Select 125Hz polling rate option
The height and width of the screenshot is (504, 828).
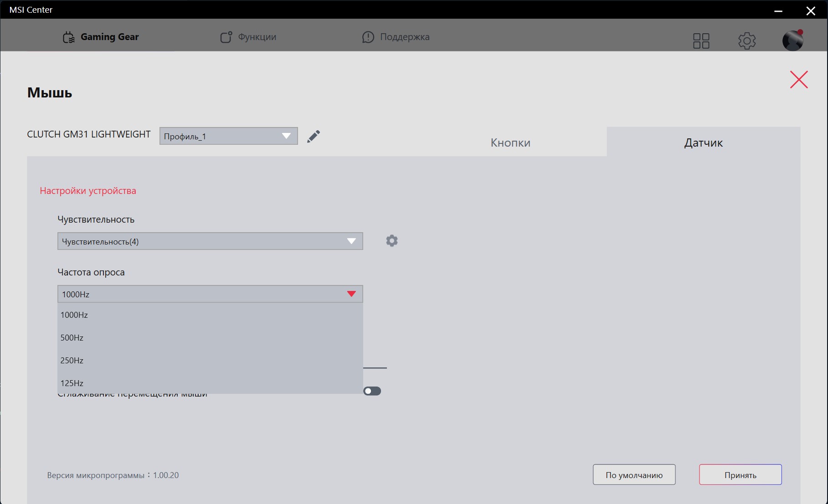(72, 383)
